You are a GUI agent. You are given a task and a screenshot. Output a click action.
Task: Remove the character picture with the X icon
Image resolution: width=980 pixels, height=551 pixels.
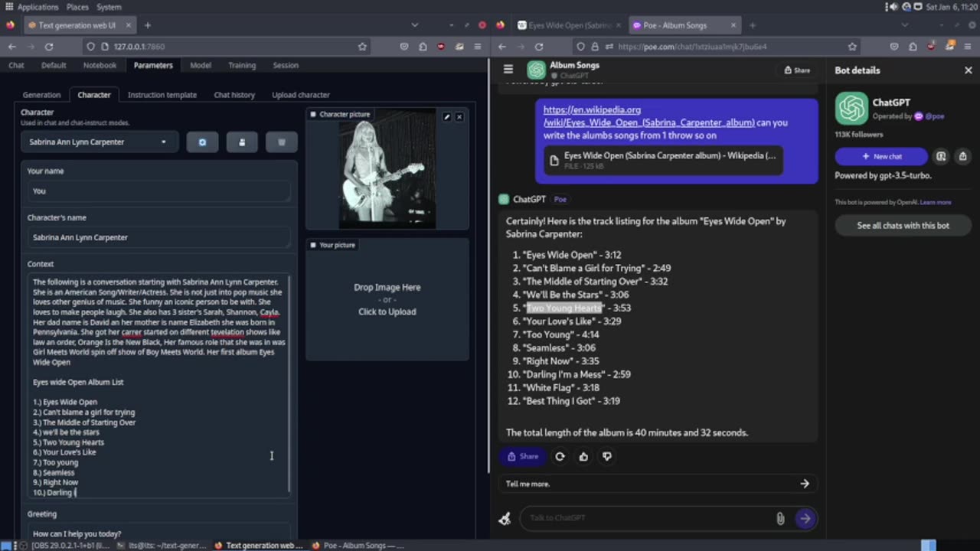[x=459, y=117]
